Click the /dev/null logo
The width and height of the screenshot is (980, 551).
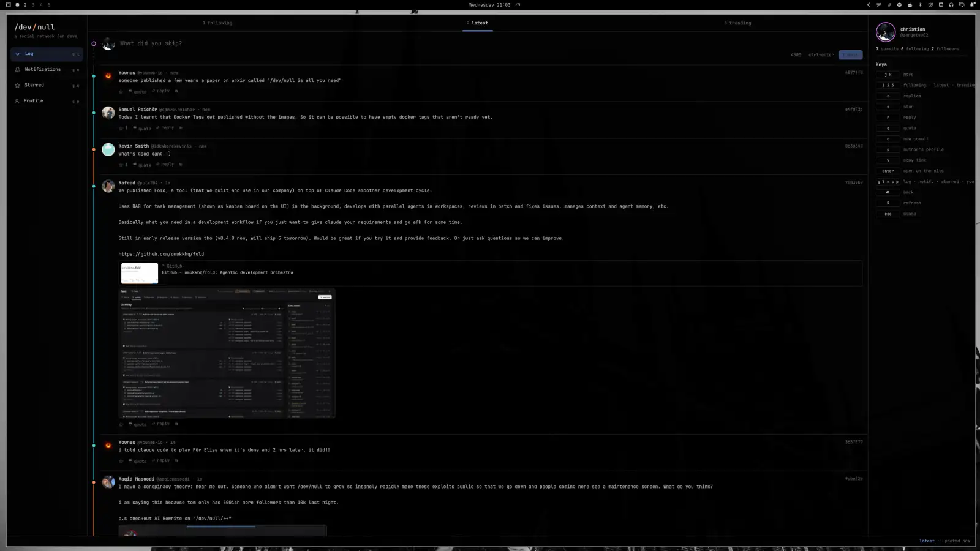[x=35, y=27]
